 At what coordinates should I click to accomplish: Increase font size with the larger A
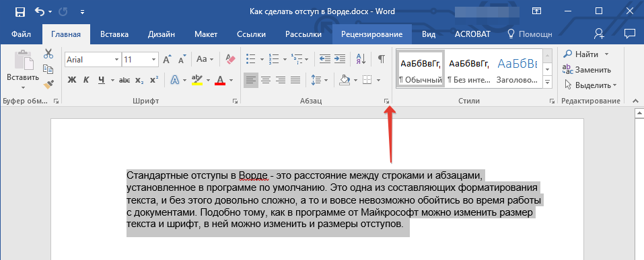(x=167, y=60)
